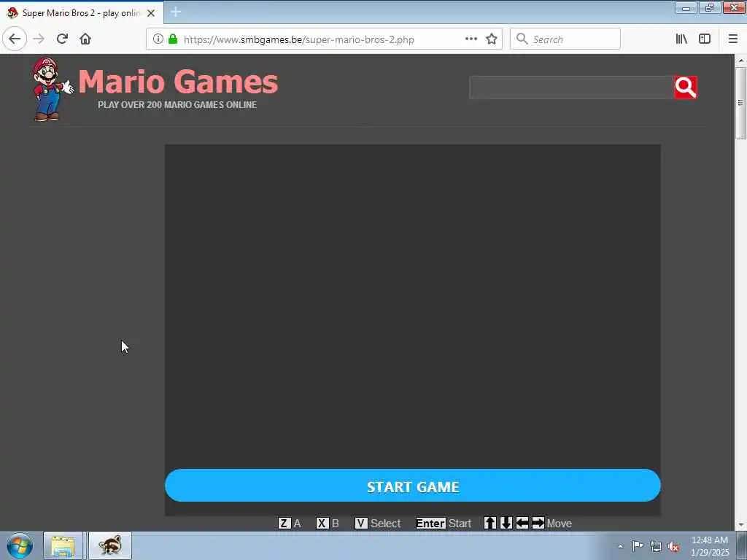Show site information icon in address bar
747x560 pixels.
[x=158, y=39]
